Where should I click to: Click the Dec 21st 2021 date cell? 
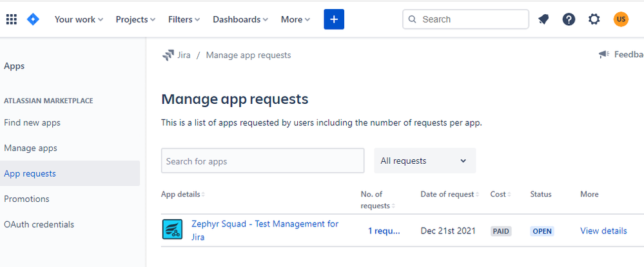tap(448, 231)
